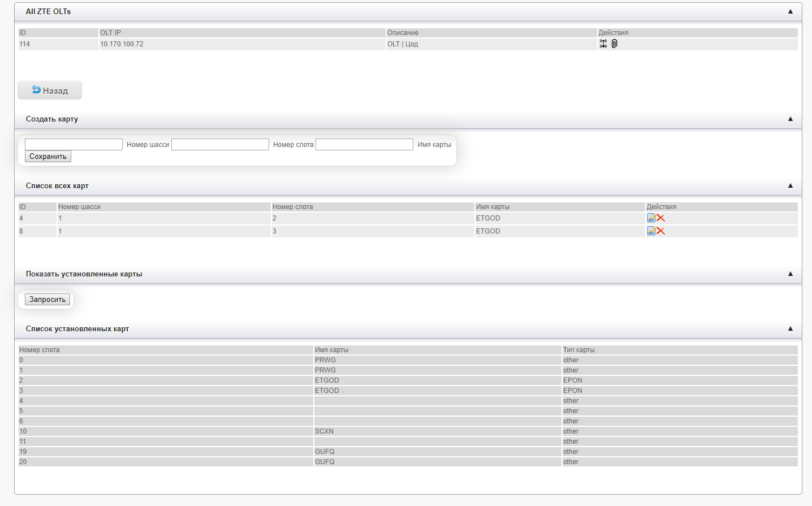Delete the ETGOD card in slot 3
The image size is (812, 506).
tap(660, 231)
